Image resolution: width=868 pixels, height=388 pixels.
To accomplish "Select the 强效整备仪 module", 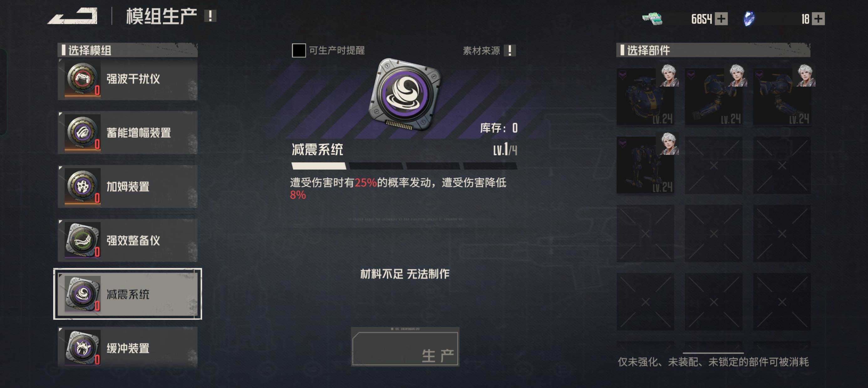I will 127,241.
